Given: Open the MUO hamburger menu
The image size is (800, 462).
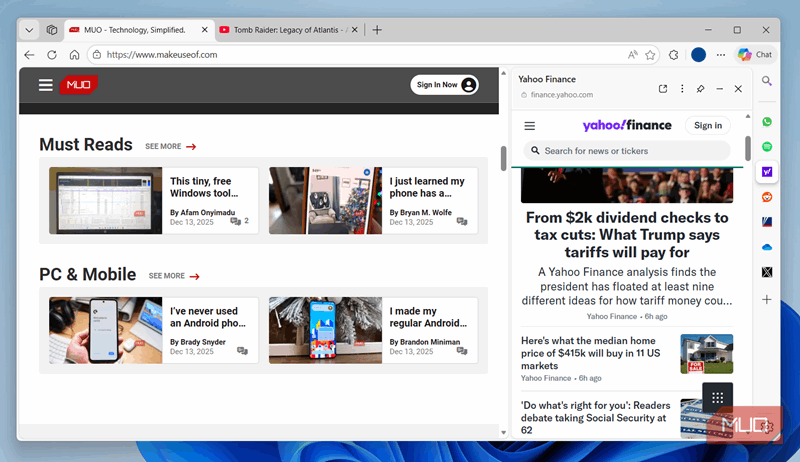Looking at the screenshot, I should (46, 85).
